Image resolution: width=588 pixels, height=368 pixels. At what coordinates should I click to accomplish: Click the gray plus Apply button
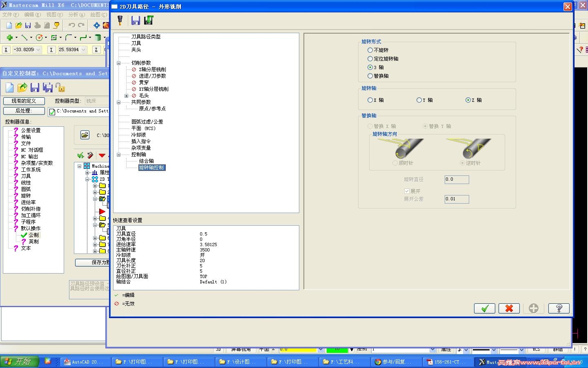click(534, 308)
